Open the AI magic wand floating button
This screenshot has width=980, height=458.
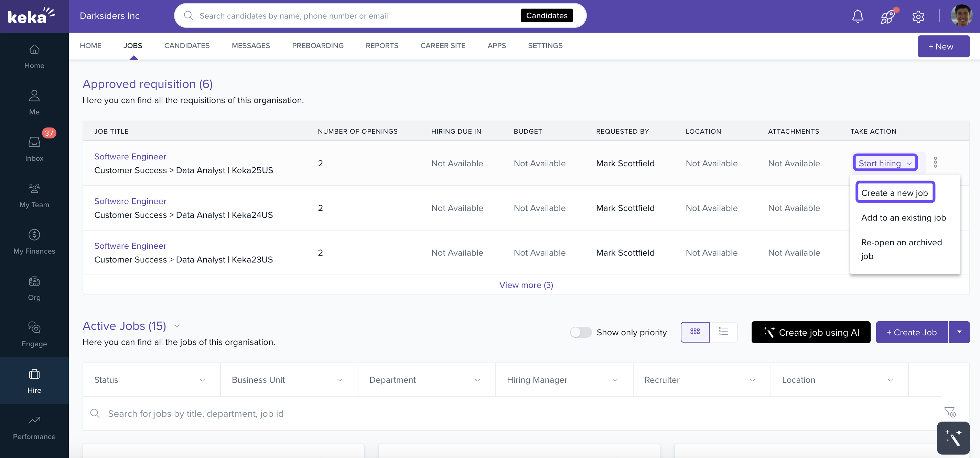click(953, 438)
